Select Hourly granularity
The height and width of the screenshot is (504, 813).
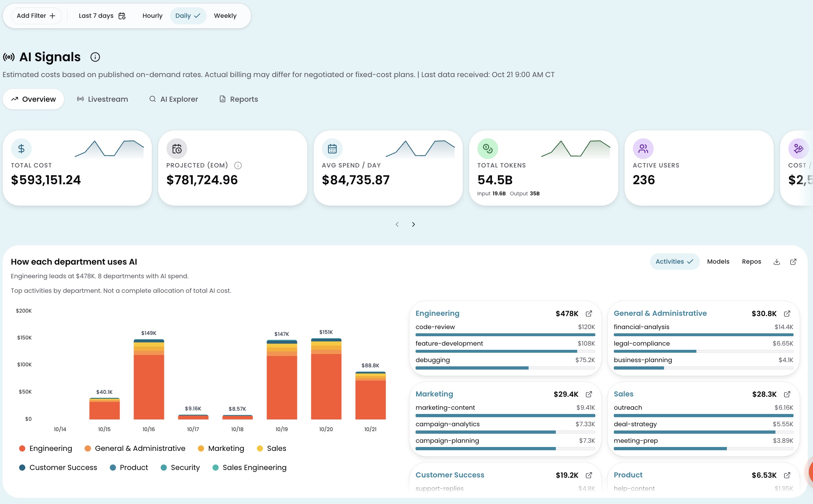coord(152,16)
